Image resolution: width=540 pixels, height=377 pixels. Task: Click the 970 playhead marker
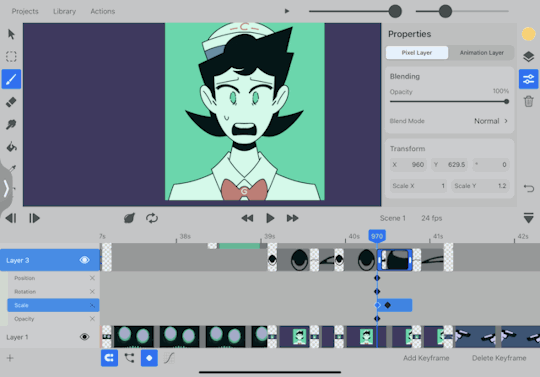377,236
